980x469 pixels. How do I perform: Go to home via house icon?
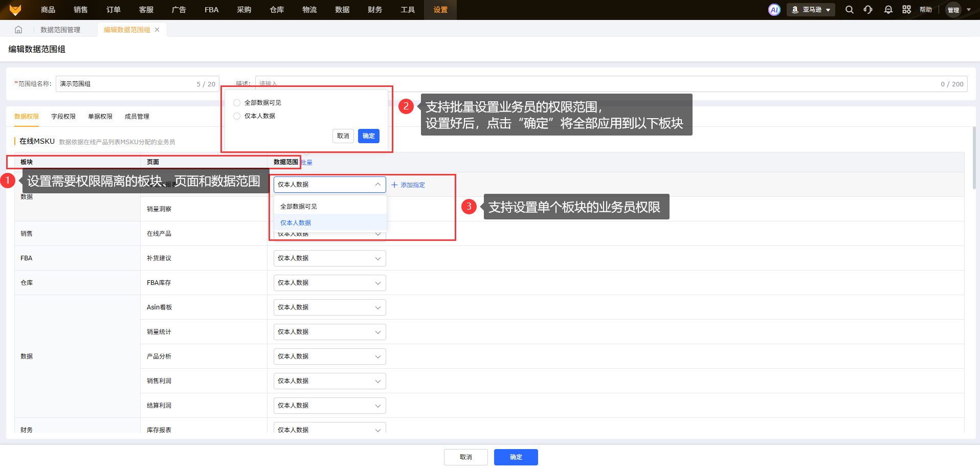coord(18,30)
